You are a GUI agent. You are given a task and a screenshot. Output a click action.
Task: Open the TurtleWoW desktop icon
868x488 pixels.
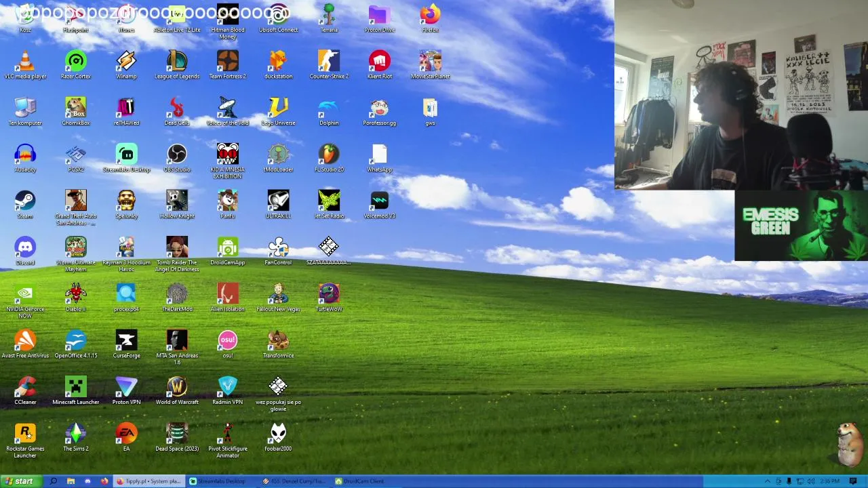(329, 298)
